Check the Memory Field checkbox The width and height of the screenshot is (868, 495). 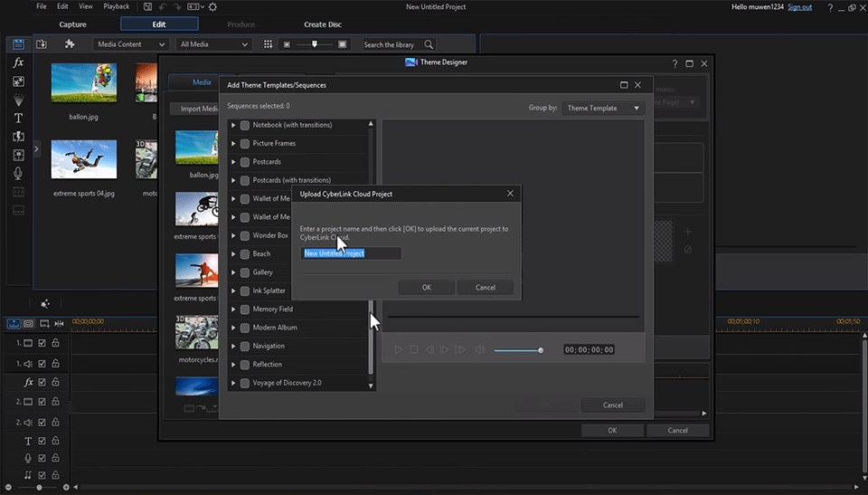coord(245,309)
